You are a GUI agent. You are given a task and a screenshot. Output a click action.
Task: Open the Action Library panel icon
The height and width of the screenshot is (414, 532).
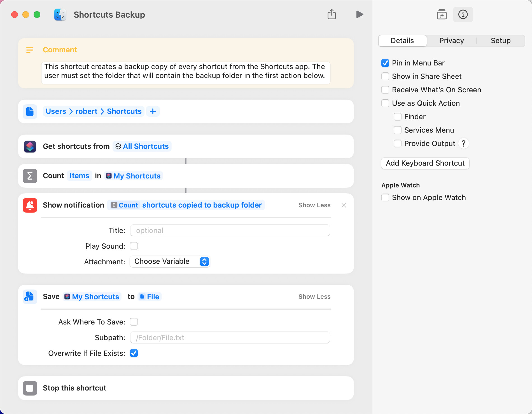pyautogui.click(x=442, y=15)
